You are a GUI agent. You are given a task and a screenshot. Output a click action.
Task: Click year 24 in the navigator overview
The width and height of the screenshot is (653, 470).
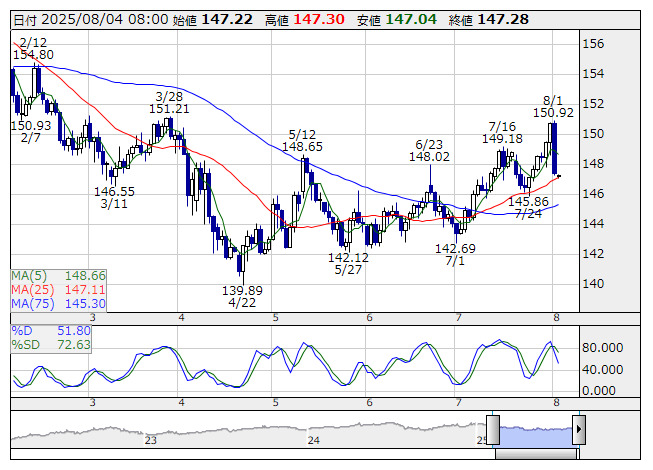(313, 440)
